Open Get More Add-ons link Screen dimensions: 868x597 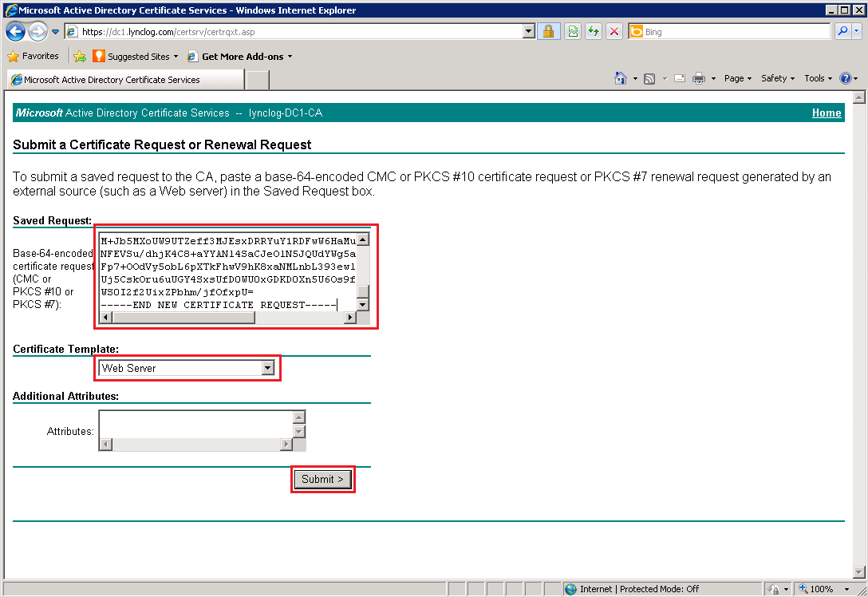pos(239,56)
